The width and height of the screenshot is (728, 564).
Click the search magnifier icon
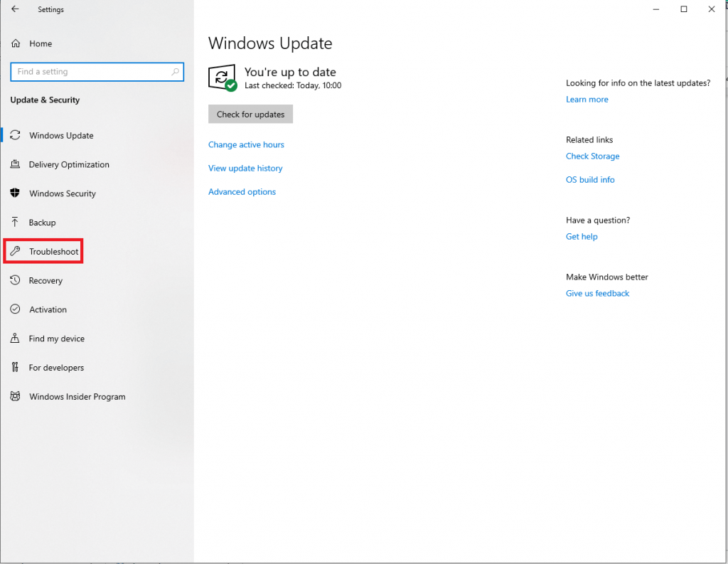point(175,72)
